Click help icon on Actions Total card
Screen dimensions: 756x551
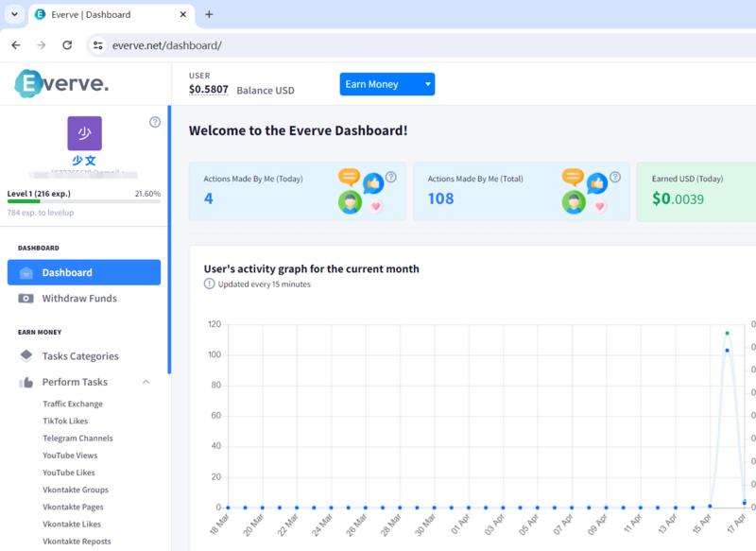click(x=615, y=177)
